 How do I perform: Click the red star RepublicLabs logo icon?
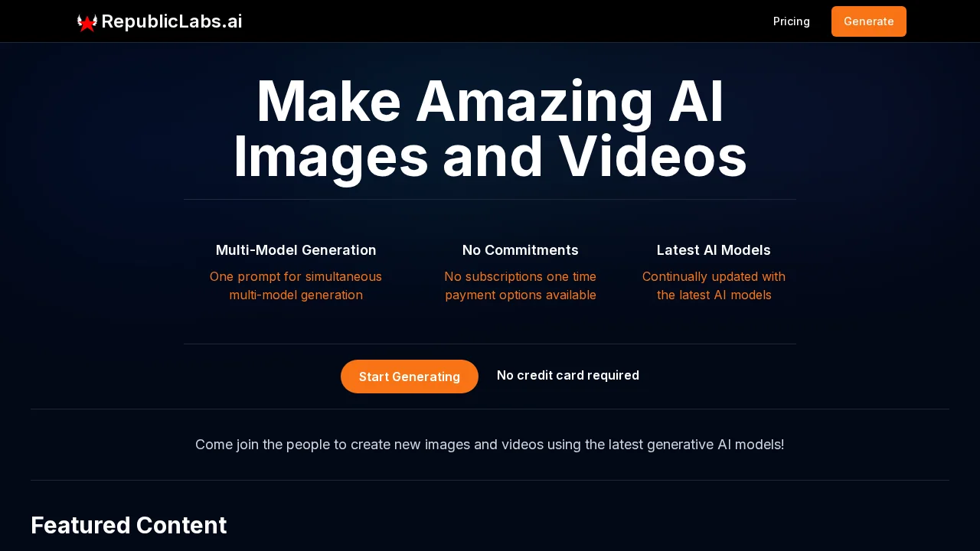coord(87,22)
